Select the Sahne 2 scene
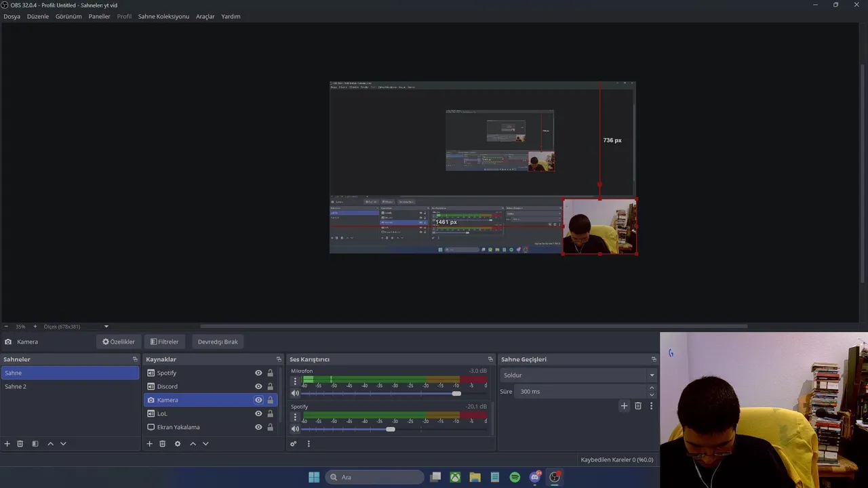This screenshot has width=868, height=488. pos(70,386)
